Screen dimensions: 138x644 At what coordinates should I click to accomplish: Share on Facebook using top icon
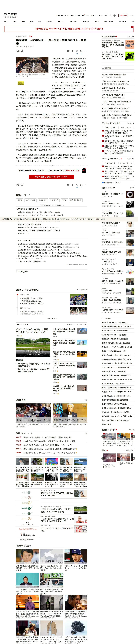pos(73,51)
